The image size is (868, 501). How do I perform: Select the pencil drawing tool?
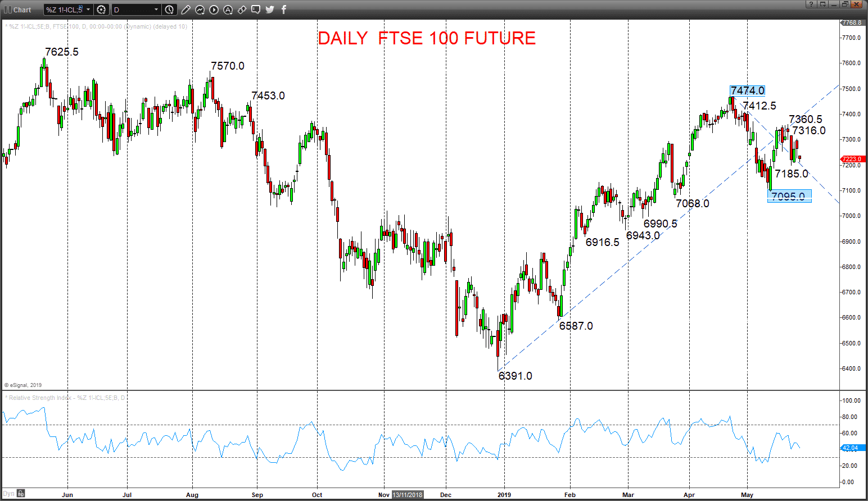(x=186, y=10)
